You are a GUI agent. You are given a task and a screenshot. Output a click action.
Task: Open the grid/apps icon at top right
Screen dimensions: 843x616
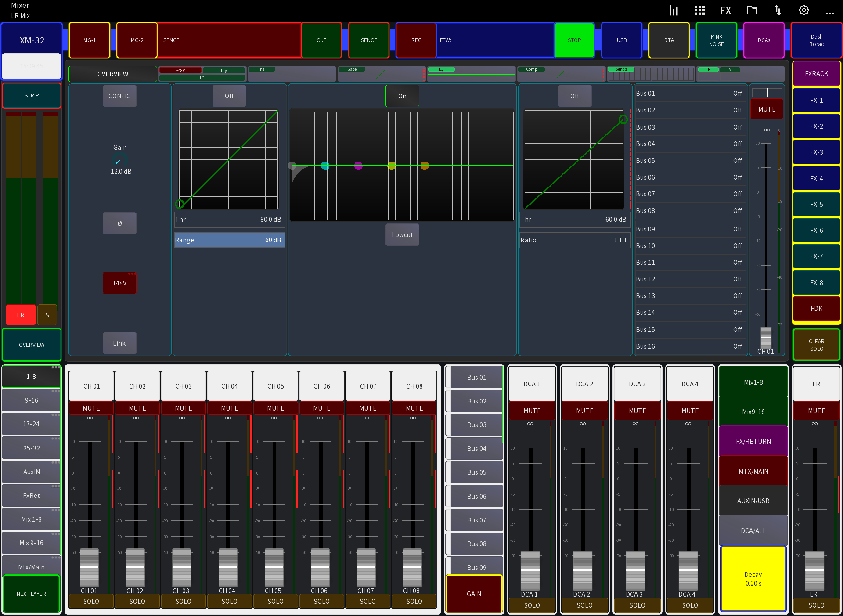700,10
